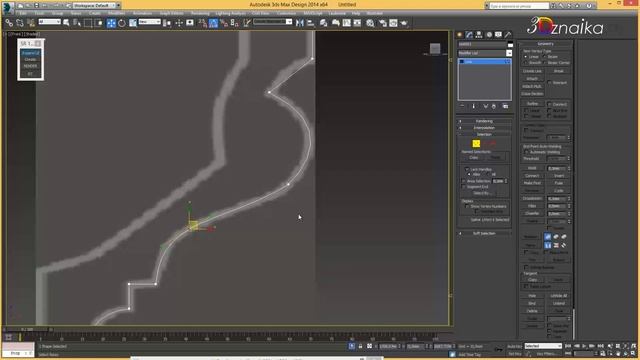The height and width of the screenshot is (360, 640).
Task: Click the Connect button
Action: point(532,176)
